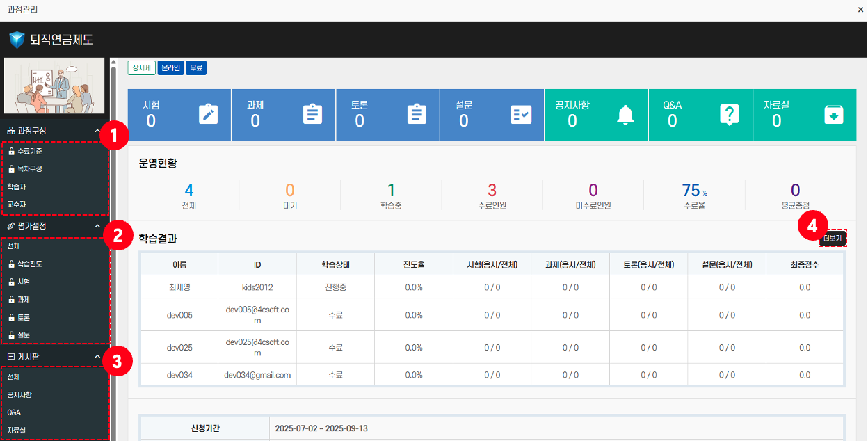
Task: Open the Q&A question mark icon
Action: [x=729, y=114]
